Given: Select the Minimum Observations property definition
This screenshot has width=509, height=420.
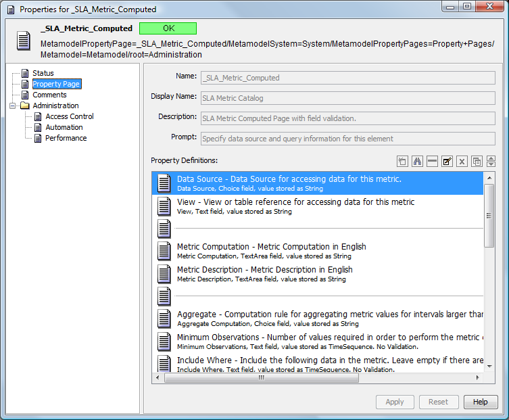Looking at the screenshot, I should coord(318,342).
